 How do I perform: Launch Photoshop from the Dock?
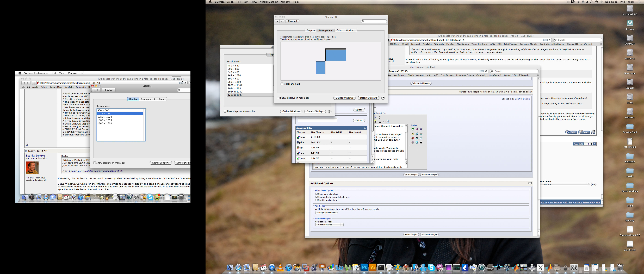pos(364,267)
